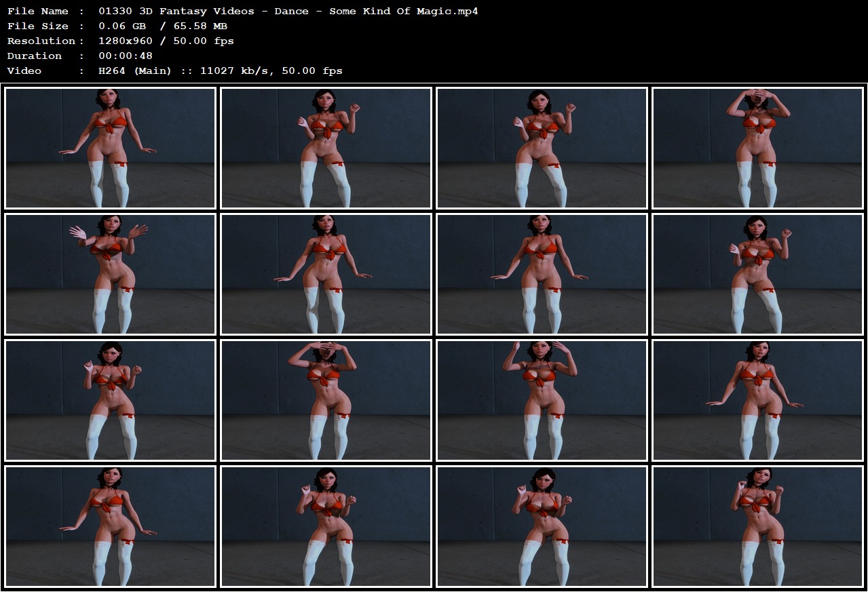Image resolution: width=868 pixels, height=592 pixels.
Task: Open the first thumbnail in the third row
Action: [110, 400]
